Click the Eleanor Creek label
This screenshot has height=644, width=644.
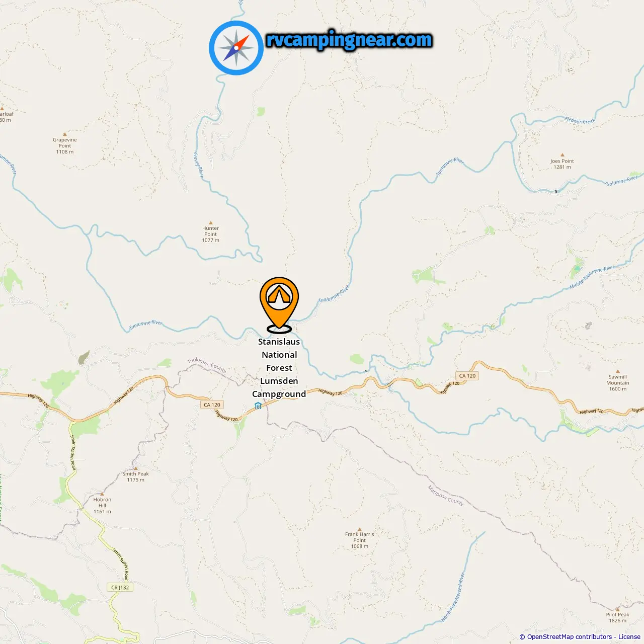580,120
